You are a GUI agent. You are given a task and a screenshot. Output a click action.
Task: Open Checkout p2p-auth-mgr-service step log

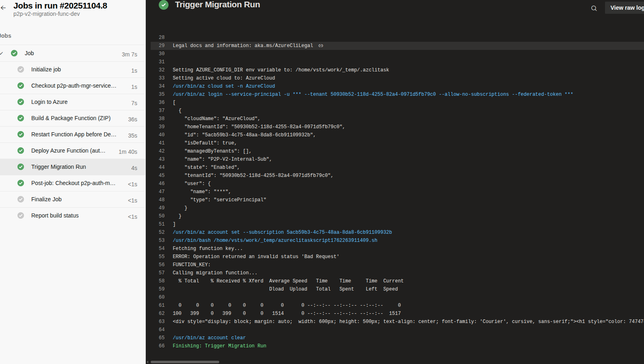coord(73,86)
